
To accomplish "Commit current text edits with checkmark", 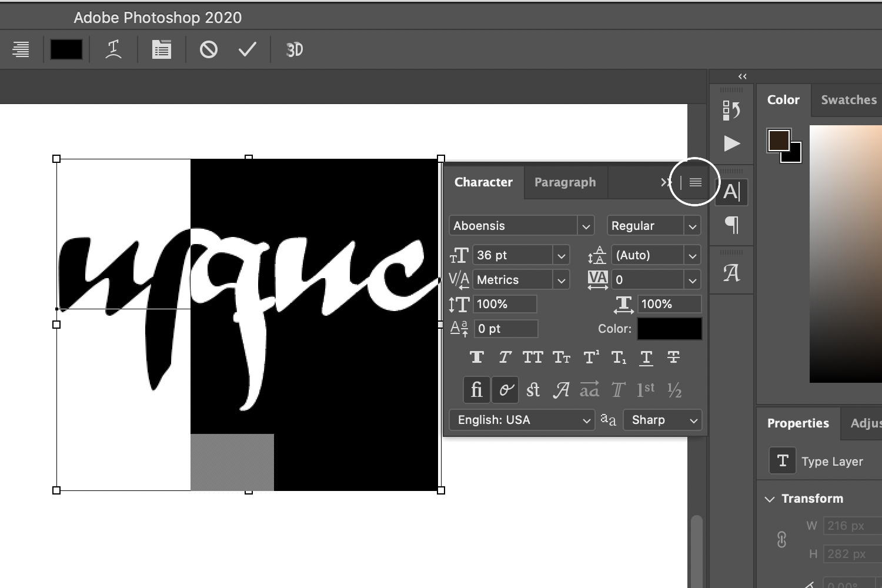I will 248,50.
